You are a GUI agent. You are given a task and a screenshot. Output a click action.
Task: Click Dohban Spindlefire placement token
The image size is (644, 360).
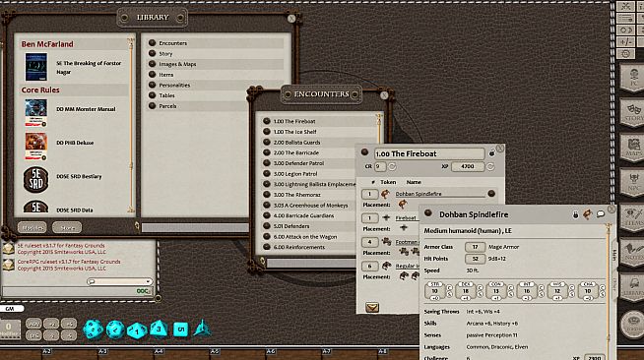coord(403,205)
